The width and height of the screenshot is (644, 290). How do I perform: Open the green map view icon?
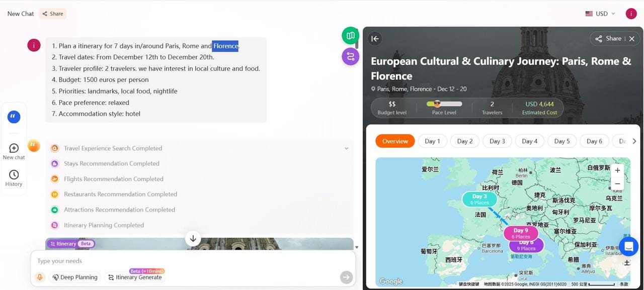tap(350, 36)
